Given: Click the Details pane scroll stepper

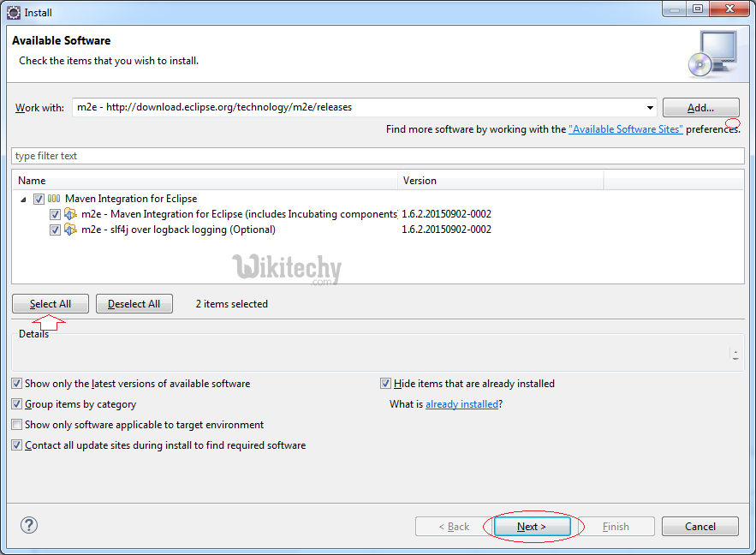Looking at the screenshot, I should pos(735,354).
